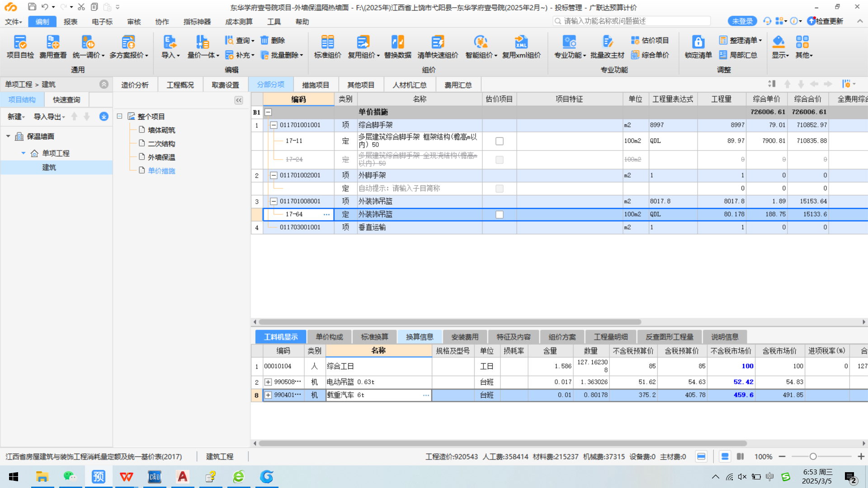
Task: Expand the 990508 电动吊篮 resource row
Action: tap(268, 382)
